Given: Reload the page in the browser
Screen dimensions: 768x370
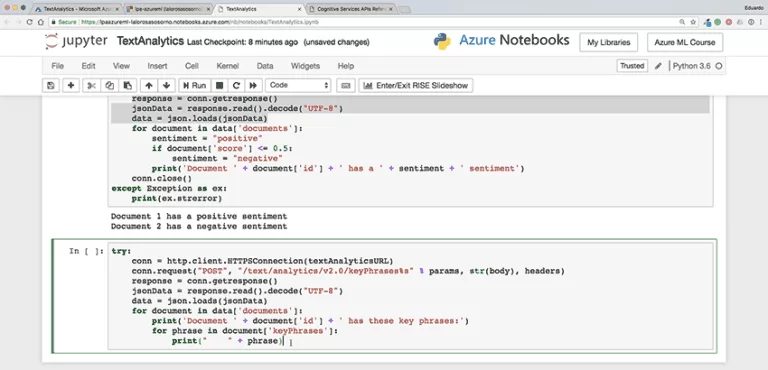Looking at the screenshot, I should (x=29, y=22).
